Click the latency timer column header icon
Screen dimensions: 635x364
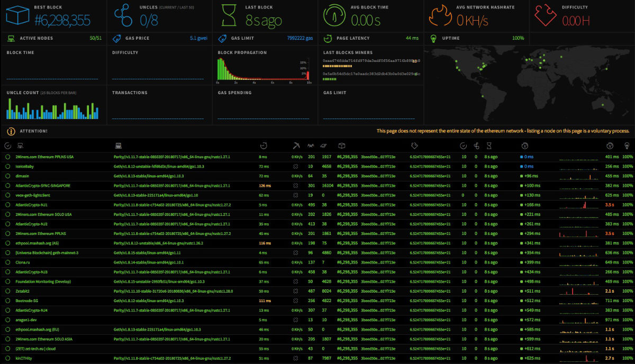(264, 145)
